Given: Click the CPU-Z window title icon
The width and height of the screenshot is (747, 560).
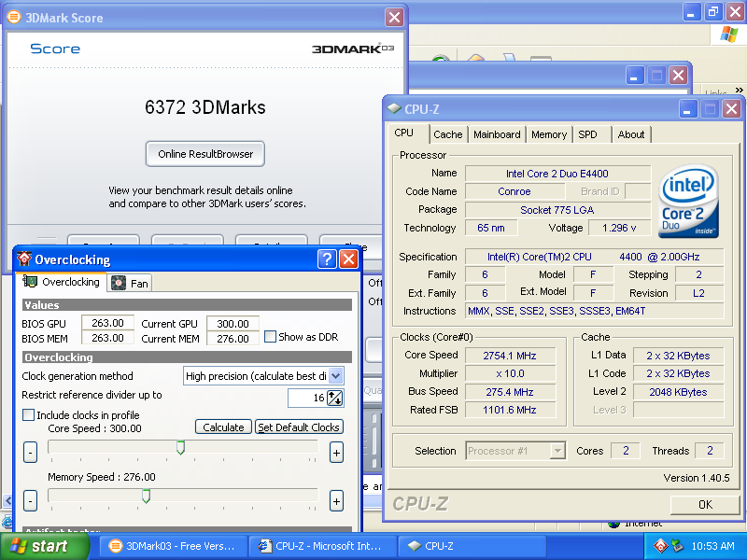Looking at the screenshot, I should (x=394, y=108).
